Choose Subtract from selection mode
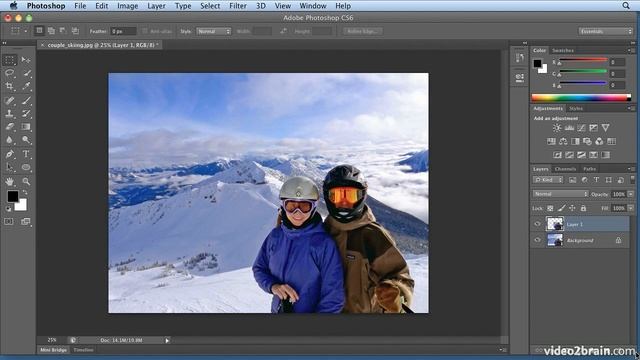 (x=63, y=31)
